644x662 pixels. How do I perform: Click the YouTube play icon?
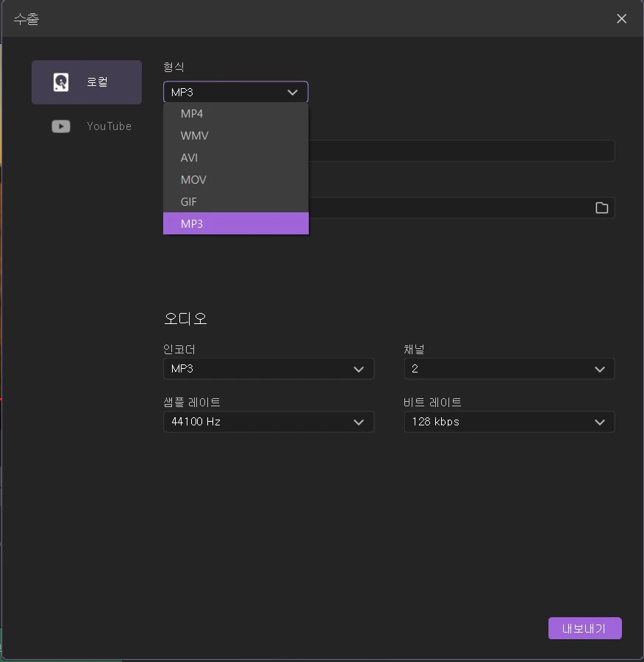point(61,126)
